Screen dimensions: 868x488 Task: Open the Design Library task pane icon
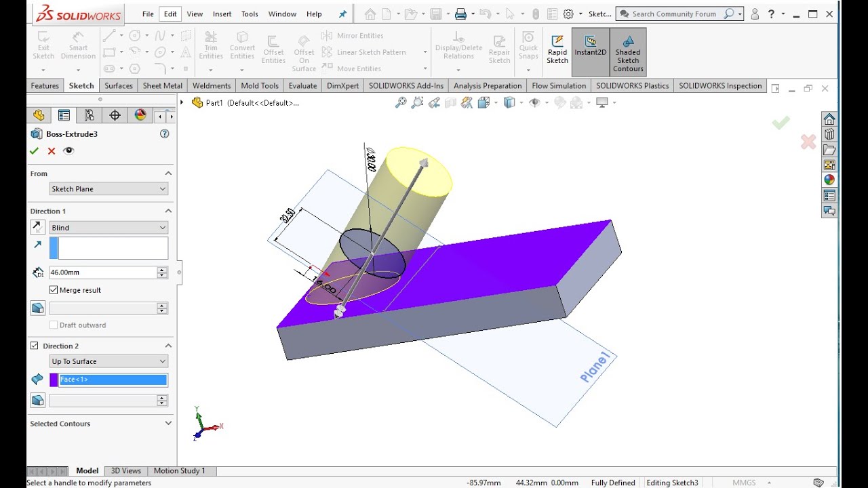point(829,134)
